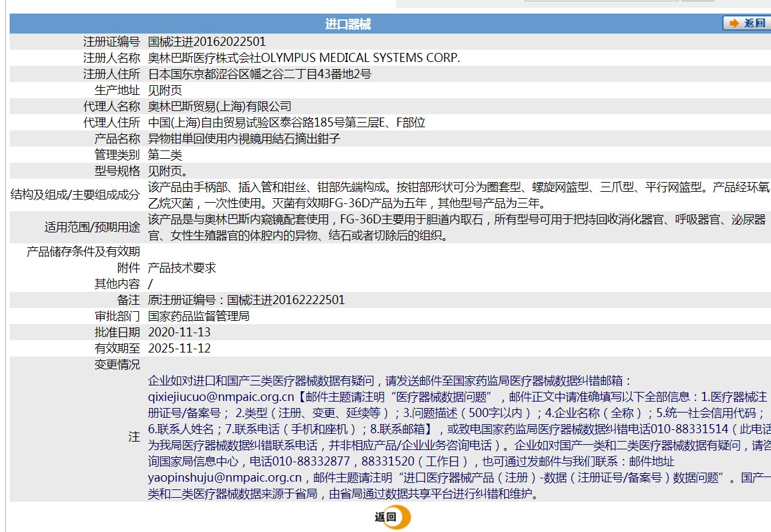Click the 审批部门 label

[117, 316]
